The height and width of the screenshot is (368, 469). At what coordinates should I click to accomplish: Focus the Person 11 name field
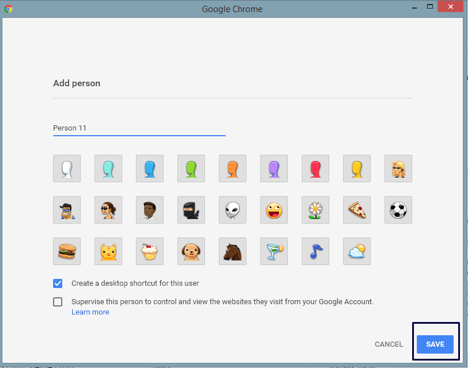tap(139, 128)
